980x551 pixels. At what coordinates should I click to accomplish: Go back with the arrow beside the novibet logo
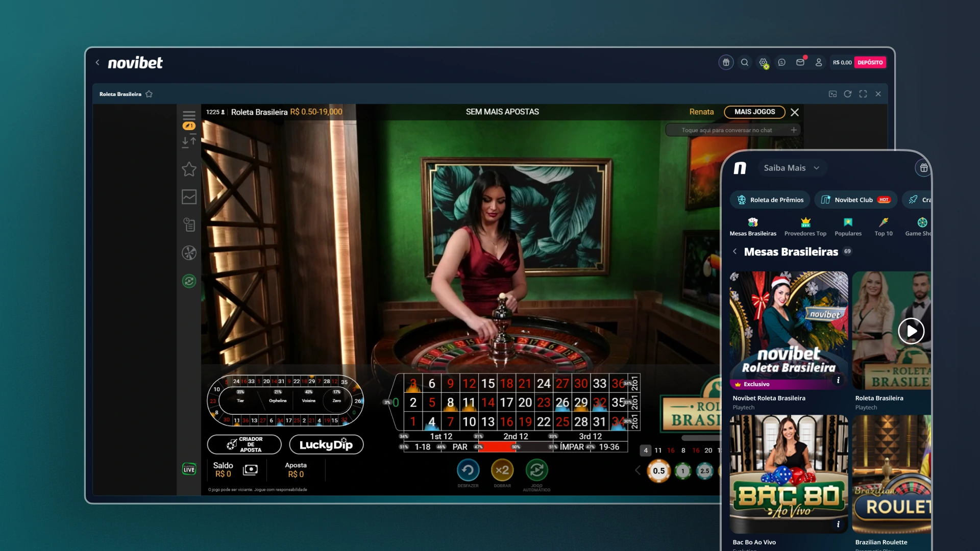(97, 62)
